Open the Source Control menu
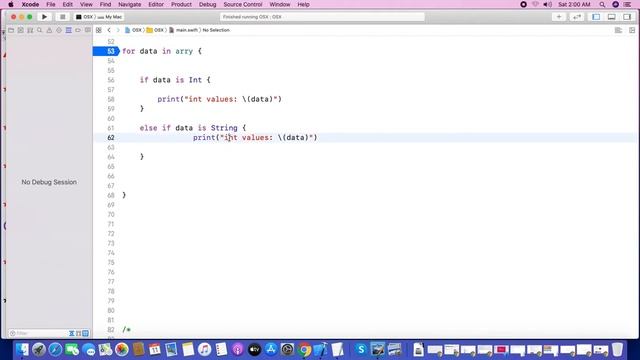Image resolution: width=640 pixels, height=360 pixels. 243,4
